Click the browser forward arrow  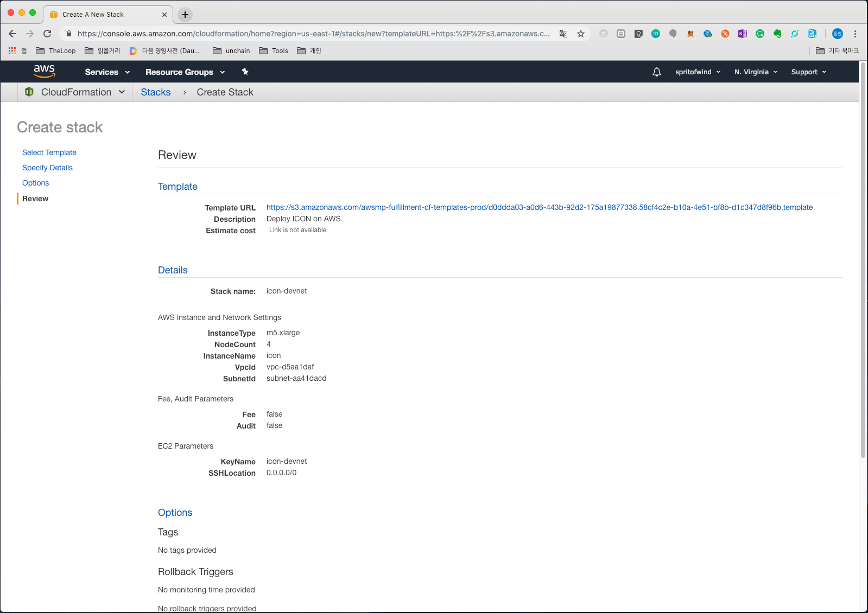[30, 34]
